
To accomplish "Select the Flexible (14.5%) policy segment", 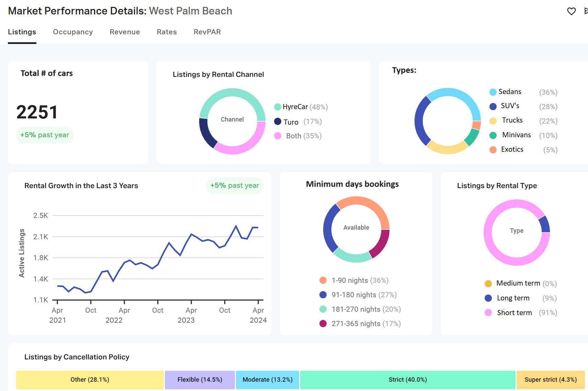I will pos(200,380).
